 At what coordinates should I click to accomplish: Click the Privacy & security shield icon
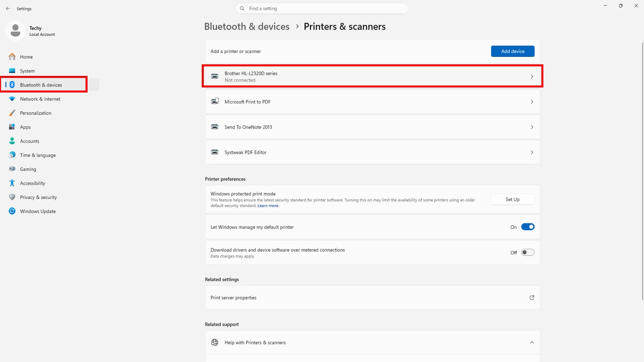point(12,197)
